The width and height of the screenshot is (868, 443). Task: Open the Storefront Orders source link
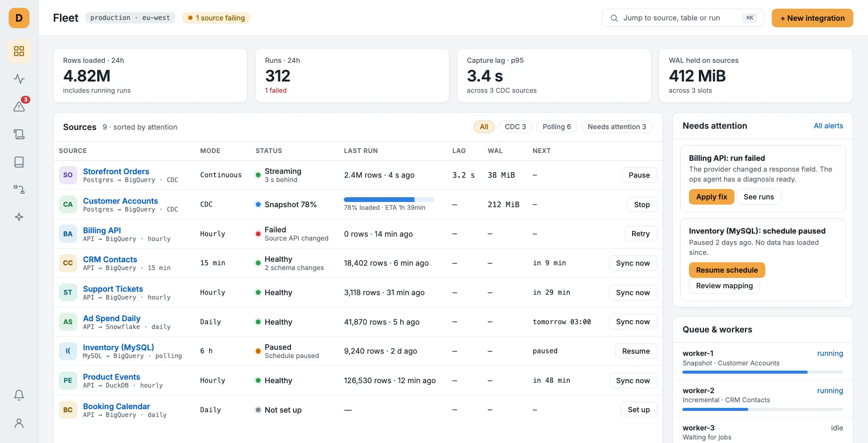click(x=116, y=171)
